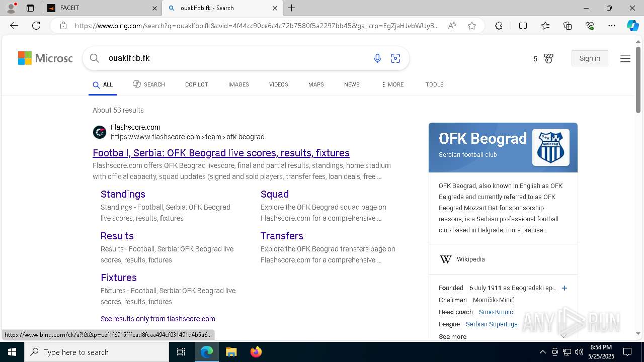Screen dimensions: 644x362
Task: Show hidden system tray icons
Action: tap(542, 352)
